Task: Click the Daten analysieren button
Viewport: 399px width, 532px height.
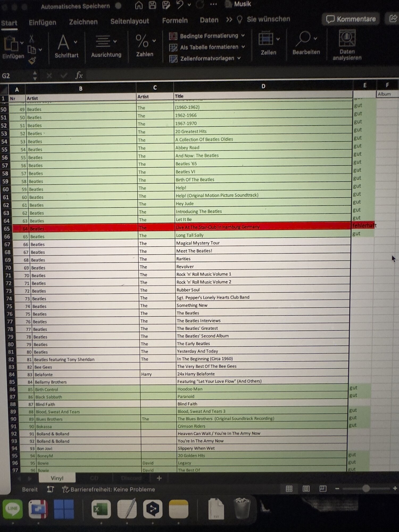Action: coord(347,45)
